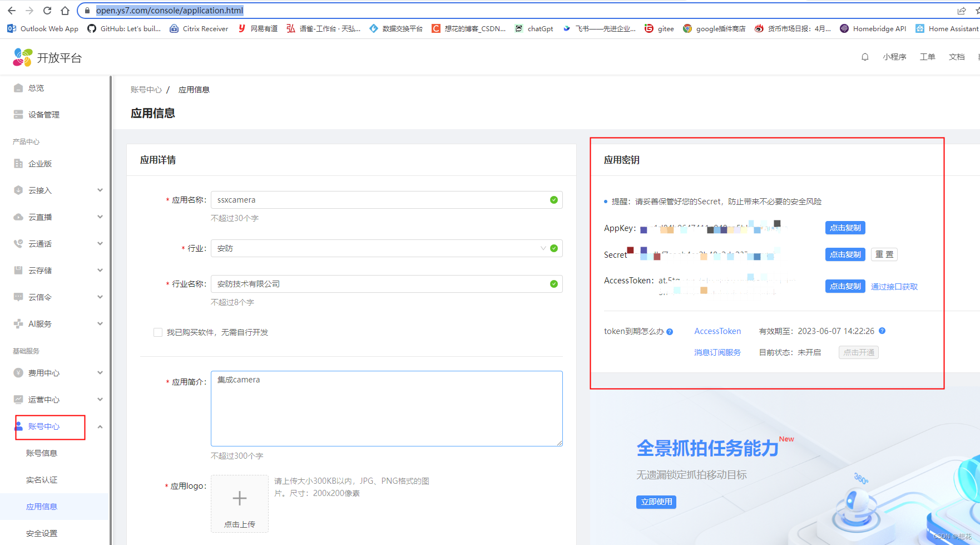The height and width of the screenshot is (545, 980).
Task: Click 账号中心 in the breadcrumb
Action: tap(146, 90)
